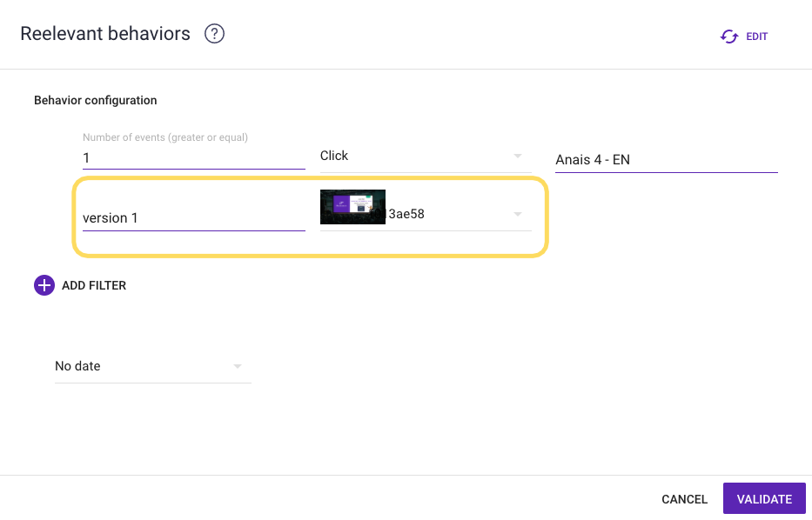The width and height of the screenshot is (812, 520).
Task: Click the EDIT text label
Action: (756, 37)
